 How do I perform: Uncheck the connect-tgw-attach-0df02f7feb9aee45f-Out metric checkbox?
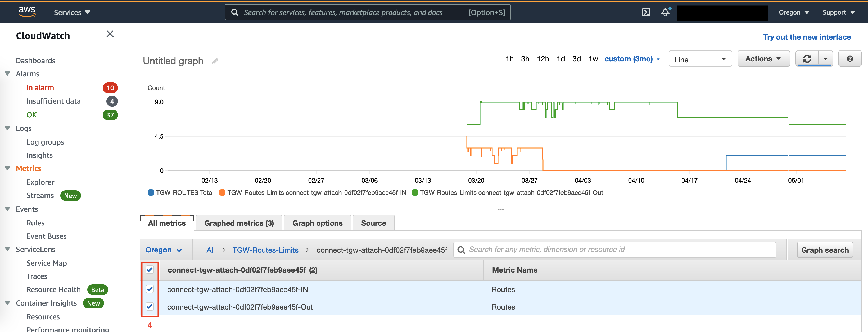[x=150, y=306]
